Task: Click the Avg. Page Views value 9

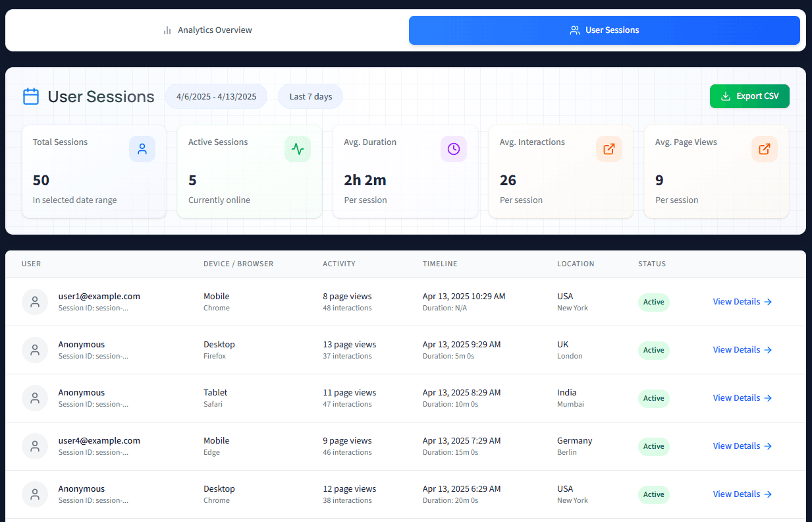Action: coord(659,181)
